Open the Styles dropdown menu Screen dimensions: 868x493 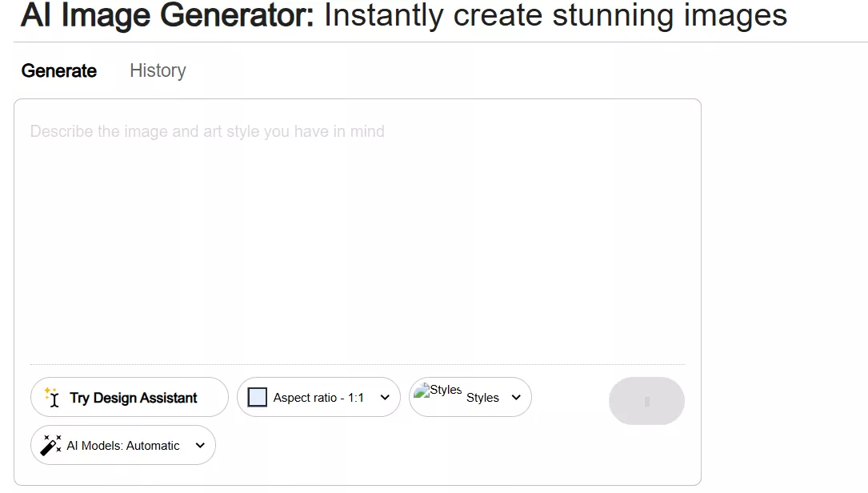pyautogui.click(x=470, y=397)
